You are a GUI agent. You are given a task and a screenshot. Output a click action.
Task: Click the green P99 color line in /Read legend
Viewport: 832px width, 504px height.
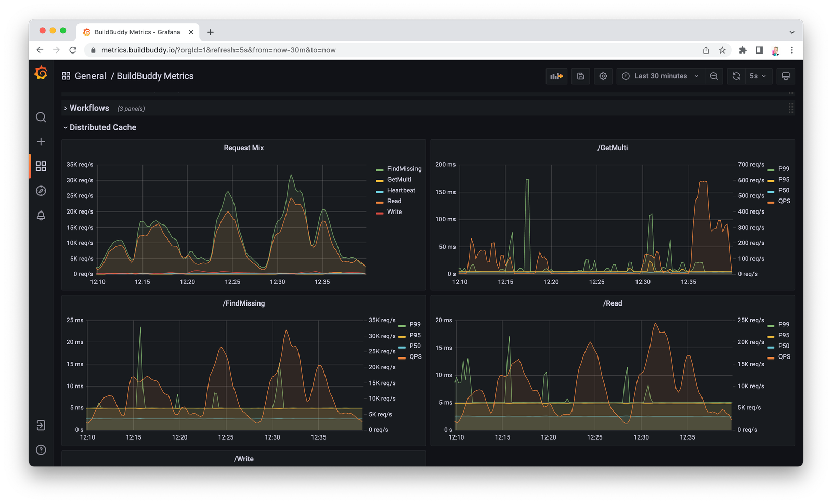(x=771, y=326)
